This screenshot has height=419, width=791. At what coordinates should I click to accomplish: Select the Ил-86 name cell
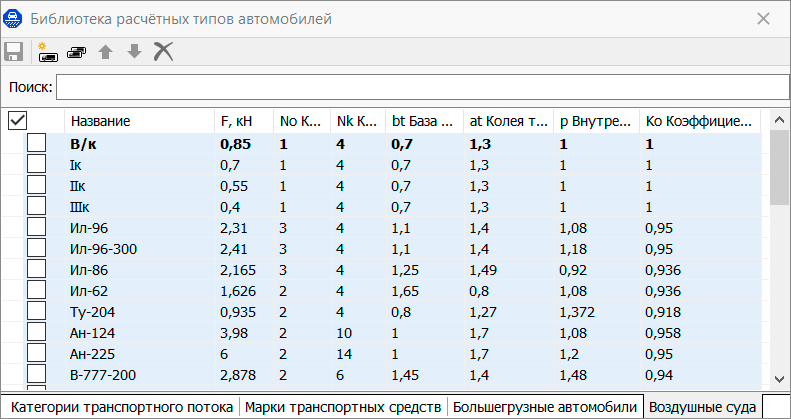89,271
